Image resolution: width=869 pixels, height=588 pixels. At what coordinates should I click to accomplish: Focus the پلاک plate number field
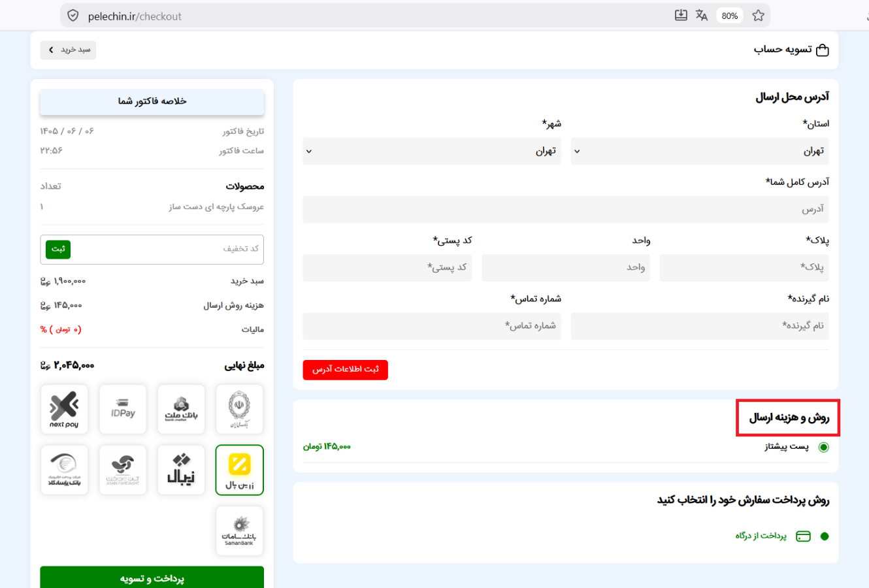click(x=744, y=267)
